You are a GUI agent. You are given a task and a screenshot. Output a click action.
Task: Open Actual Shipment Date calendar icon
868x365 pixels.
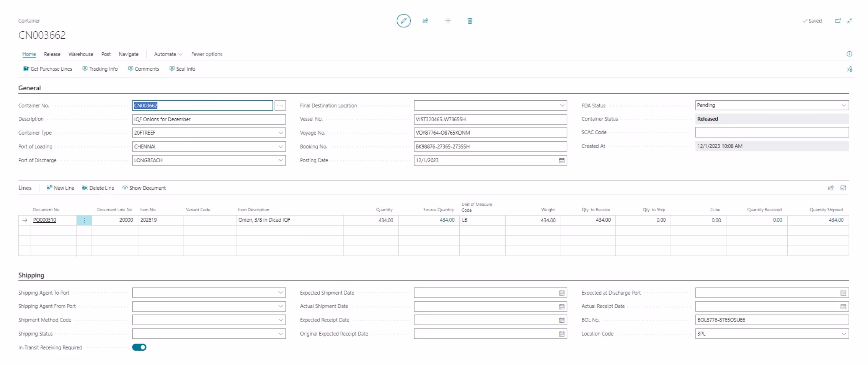(x=561, y=306)
